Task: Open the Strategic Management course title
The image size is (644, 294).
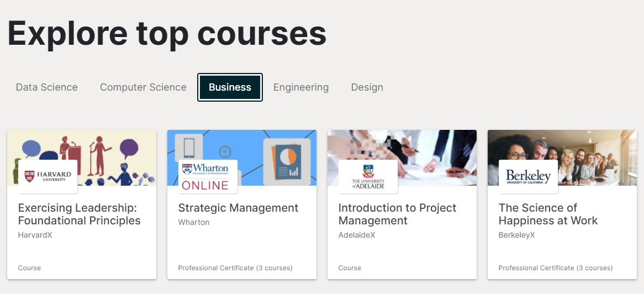Action: point(238,208)
